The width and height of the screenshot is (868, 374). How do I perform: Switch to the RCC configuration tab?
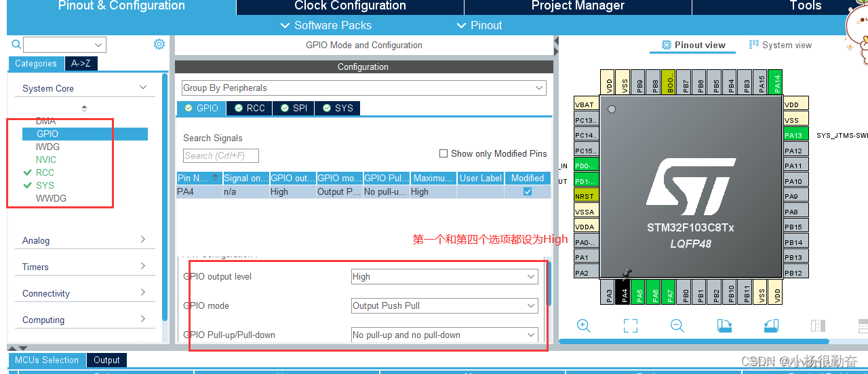(x=250, y=108)
